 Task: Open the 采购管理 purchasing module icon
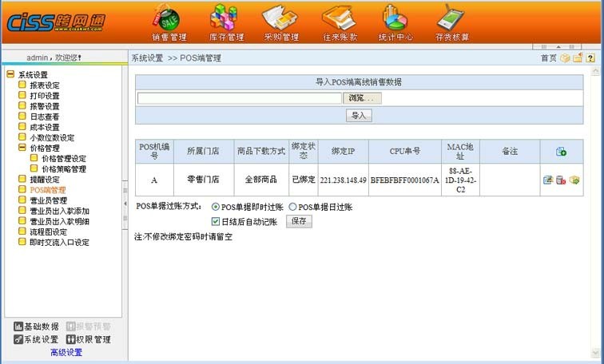pos(281,21)
